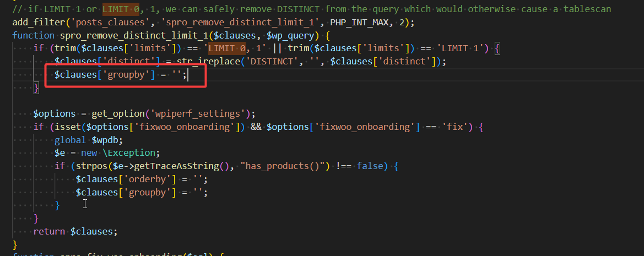
Task: Click the \Exception class name
Action: click(x=128, y=153)
